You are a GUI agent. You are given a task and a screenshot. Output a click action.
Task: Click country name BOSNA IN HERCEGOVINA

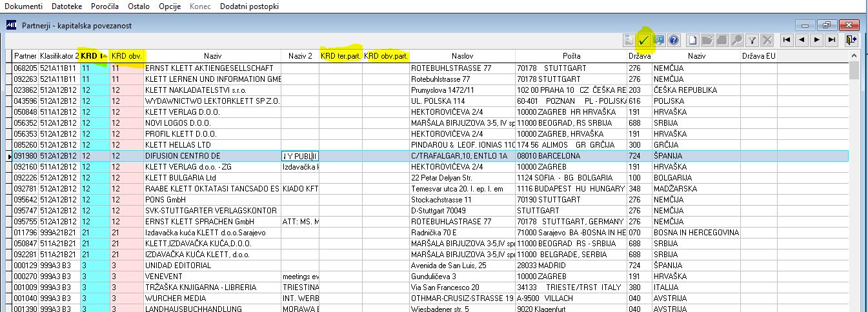(x=696, y=232)
